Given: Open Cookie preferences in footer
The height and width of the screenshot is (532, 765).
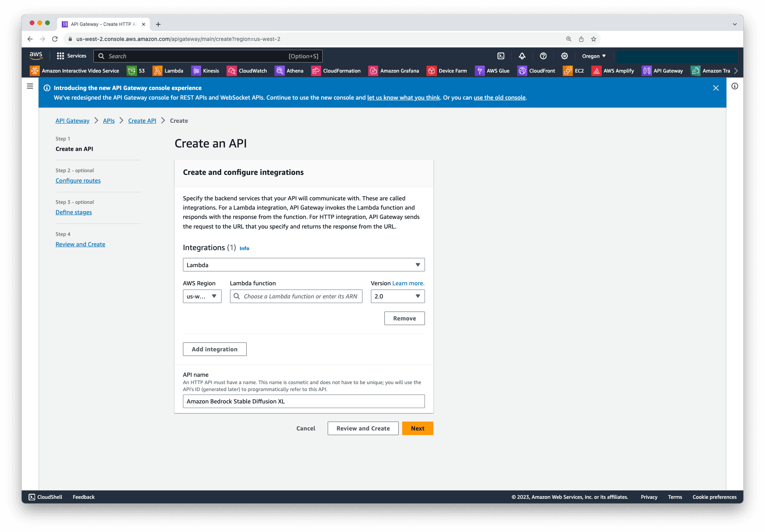Looking at the screenshot, I should pyautogui.click(x=715, y=497).
